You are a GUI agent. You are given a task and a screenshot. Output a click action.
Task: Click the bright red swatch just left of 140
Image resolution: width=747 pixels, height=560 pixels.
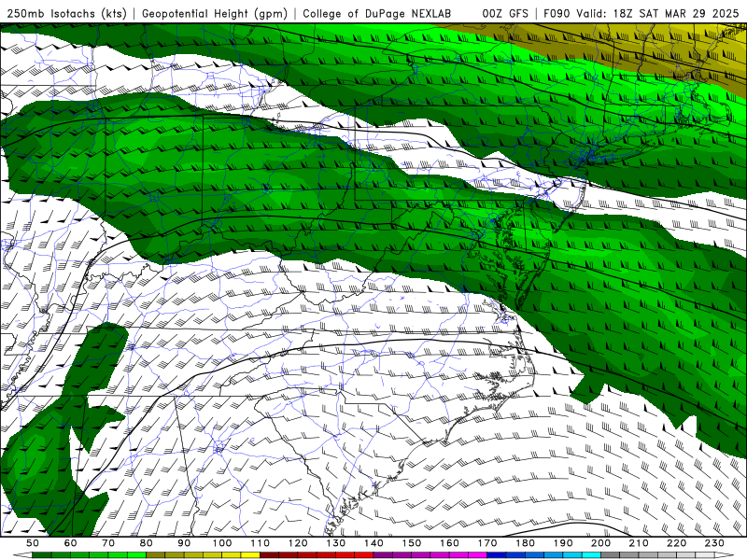[x=364, y=554]
